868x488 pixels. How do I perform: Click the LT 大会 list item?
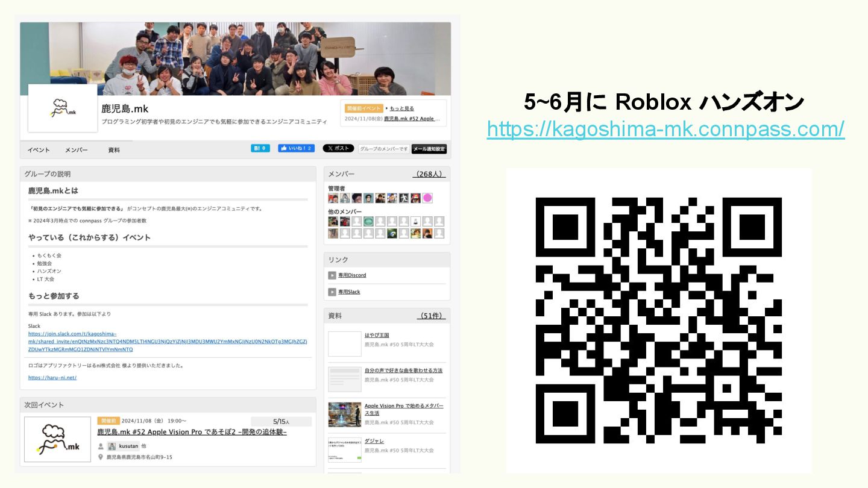pyautogui.click(x=46, y=279)
